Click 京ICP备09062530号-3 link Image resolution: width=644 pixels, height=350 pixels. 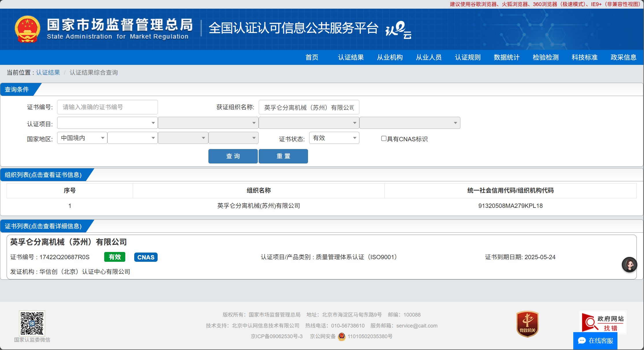coord(277,336)
